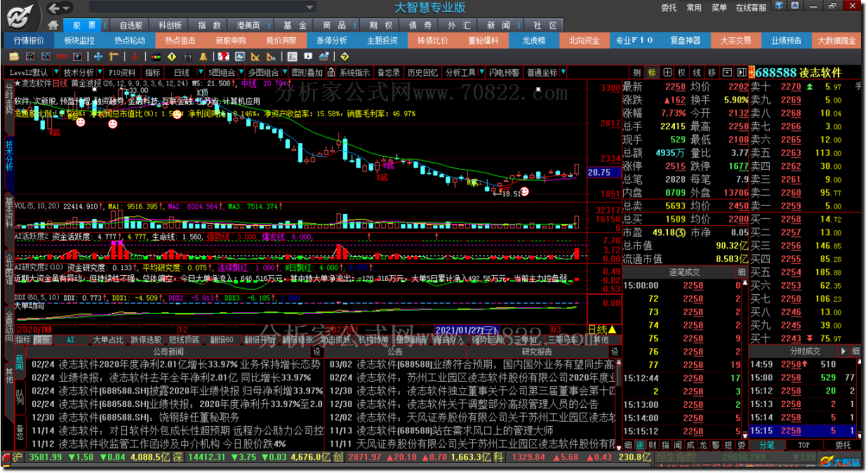Viewport: 868px width, 473px height.
Task: Toggle the 线 line button
Action: coord(697,72)
